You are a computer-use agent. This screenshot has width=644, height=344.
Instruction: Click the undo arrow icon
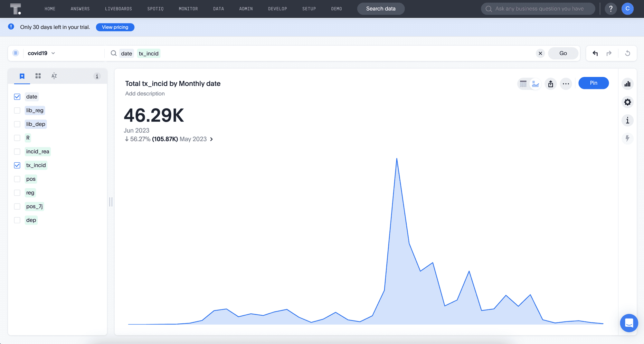(595, 53)
